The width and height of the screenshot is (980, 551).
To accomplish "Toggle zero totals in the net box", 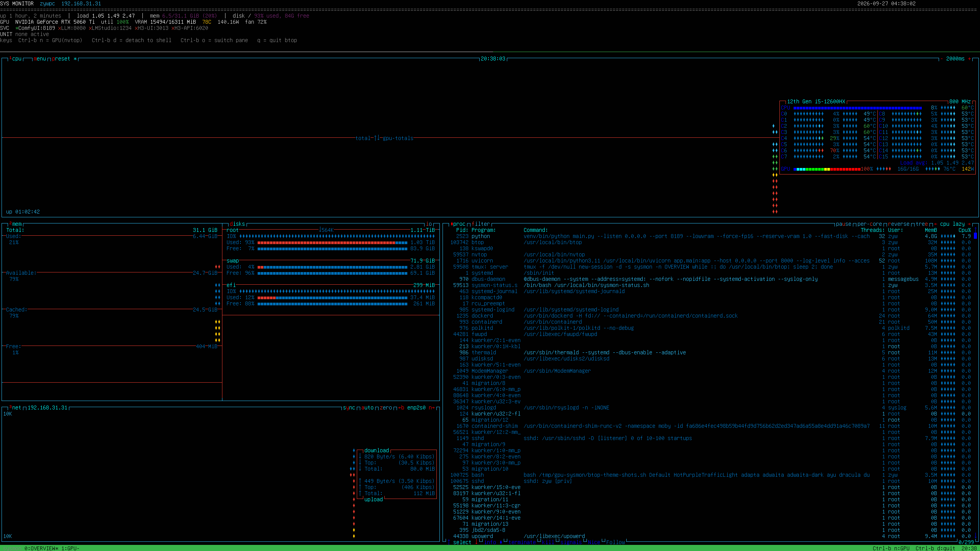I will 386,408.
